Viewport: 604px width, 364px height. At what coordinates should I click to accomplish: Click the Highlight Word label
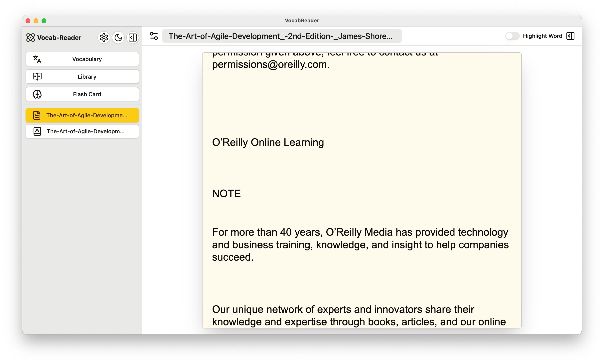(542, 36)
